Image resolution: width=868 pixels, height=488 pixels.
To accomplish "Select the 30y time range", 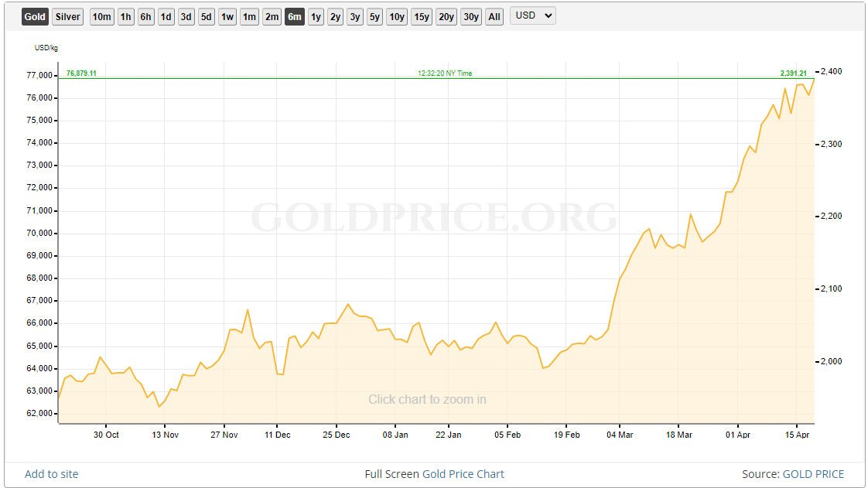I will coord(471,16).
